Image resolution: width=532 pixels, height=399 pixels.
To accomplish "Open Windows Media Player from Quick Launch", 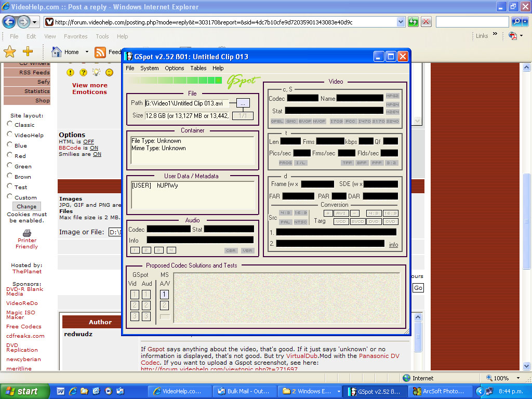I will pyautogui.click(x=108, y=391).
